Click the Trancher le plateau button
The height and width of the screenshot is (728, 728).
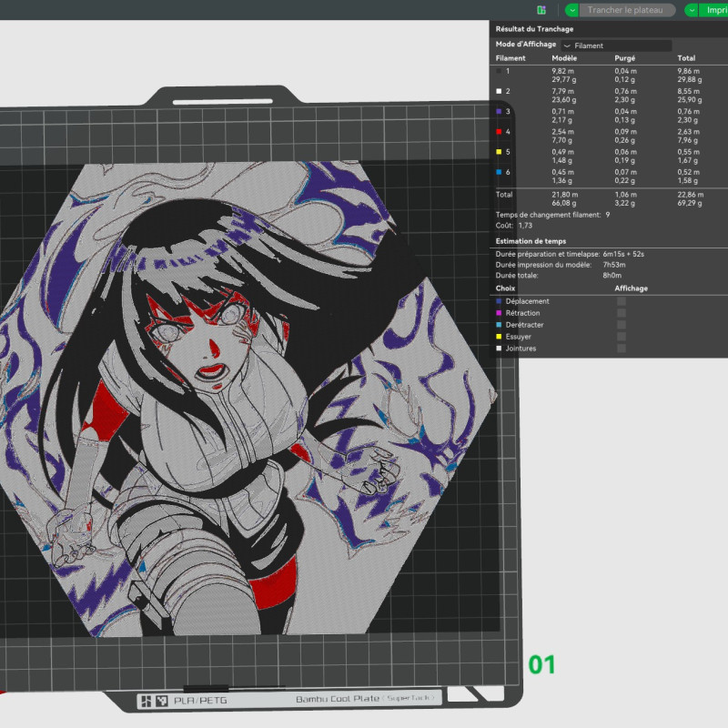(x=626, y=9)
